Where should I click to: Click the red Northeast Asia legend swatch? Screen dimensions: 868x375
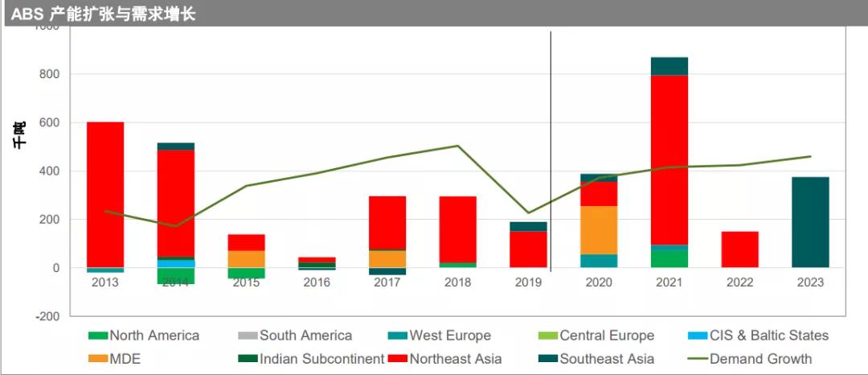(398, 359)
